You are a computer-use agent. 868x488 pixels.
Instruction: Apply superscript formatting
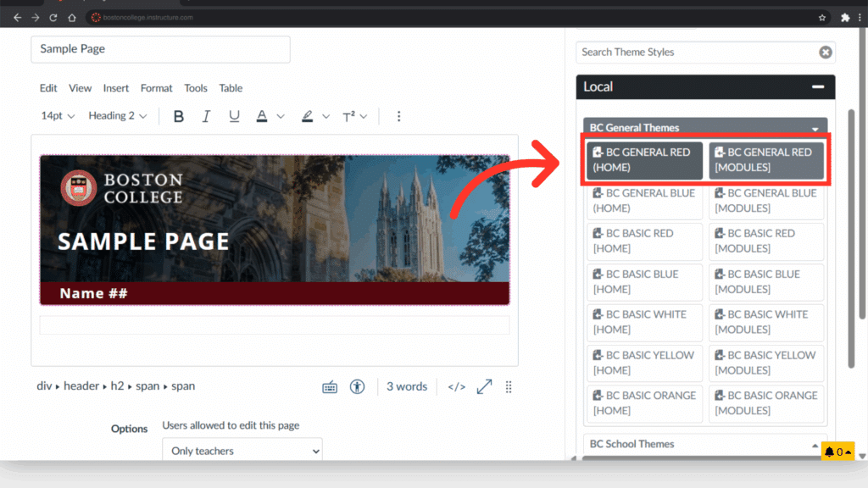coord(348,116)
